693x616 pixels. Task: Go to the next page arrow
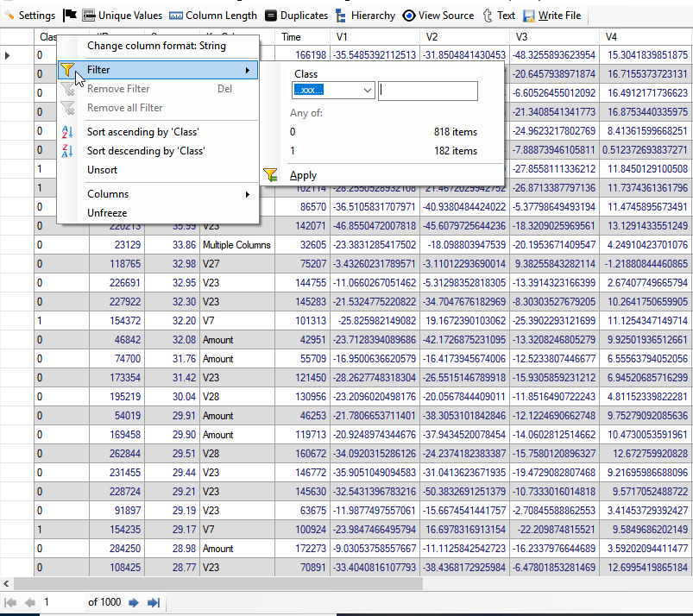point(134,602)
